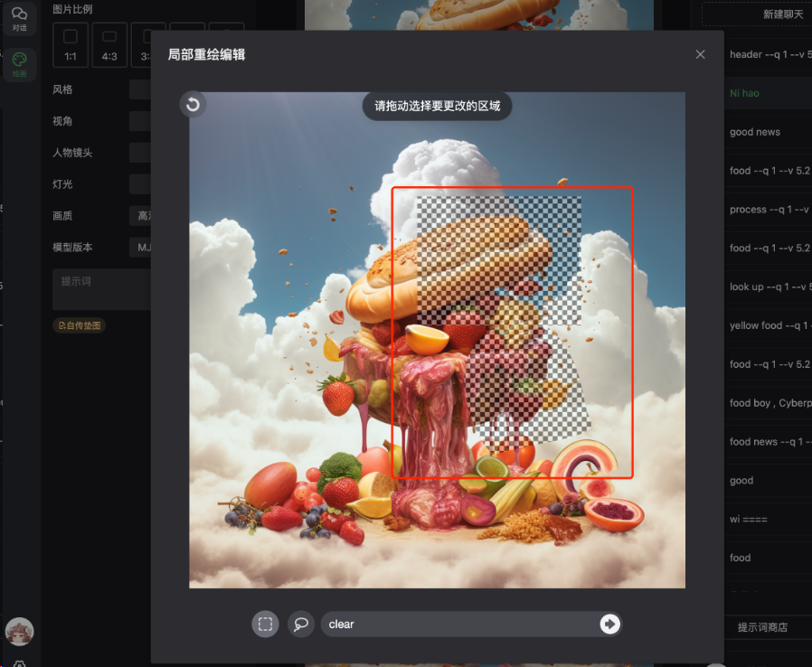Select the lasso selection icon

point(300,624)
